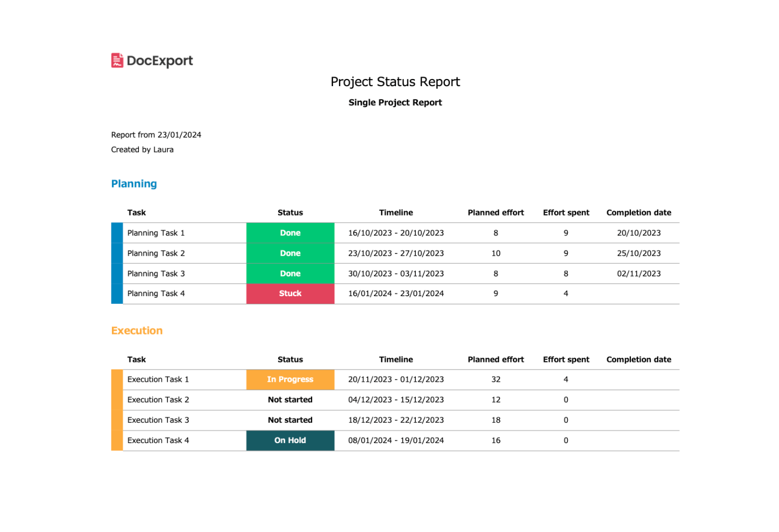Click the Single Project Report subtitle

(x=395, y=103)
